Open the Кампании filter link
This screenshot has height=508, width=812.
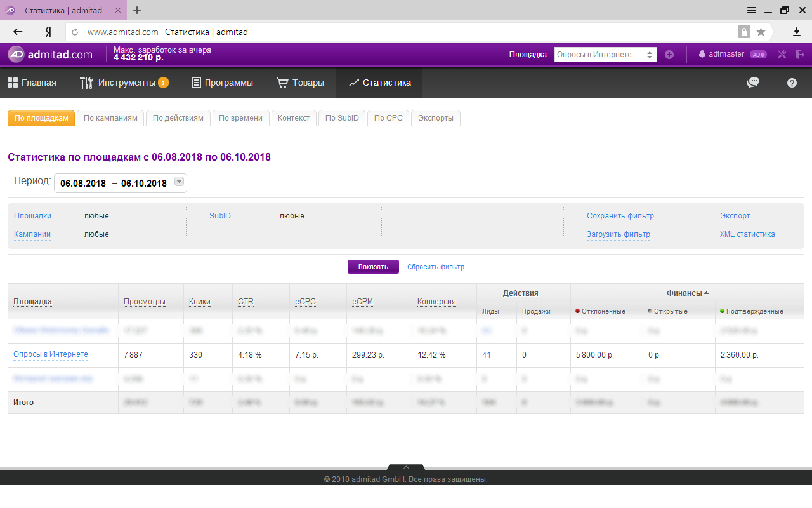coord(32,234)
